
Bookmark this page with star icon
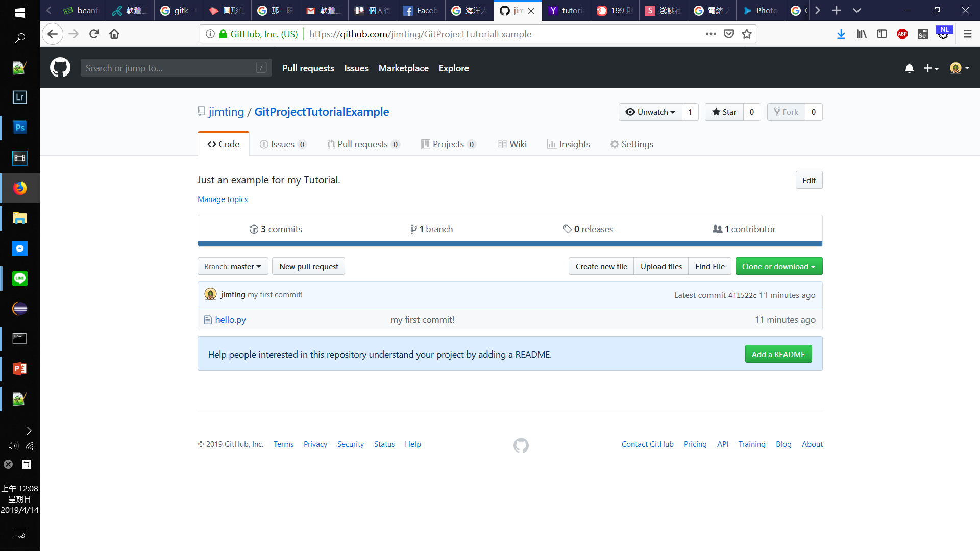point(747,34)
